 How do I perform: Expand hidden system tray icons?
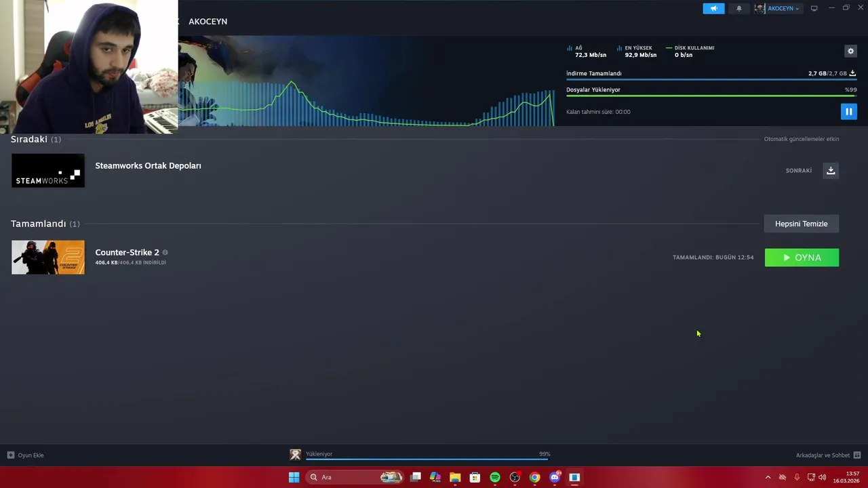768,477
